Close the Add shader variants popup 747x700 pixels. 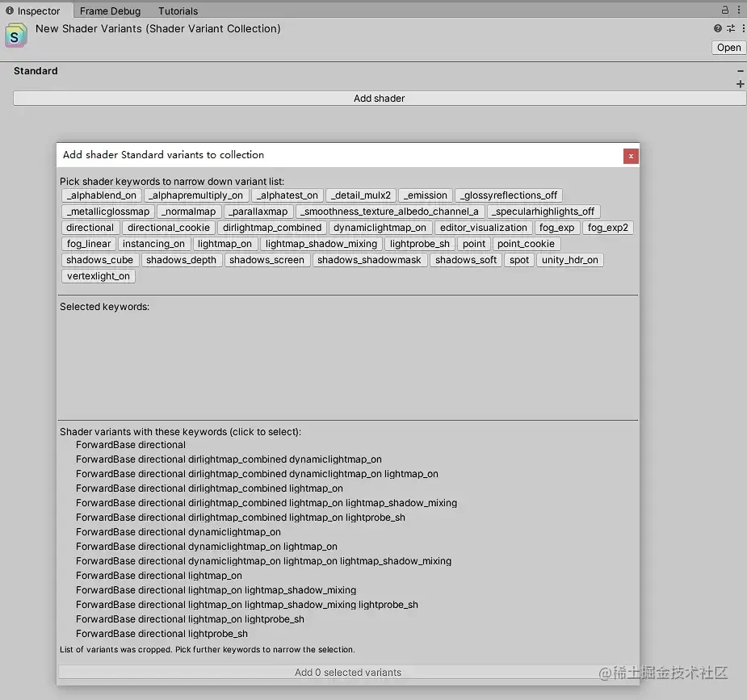click(631, 156)
